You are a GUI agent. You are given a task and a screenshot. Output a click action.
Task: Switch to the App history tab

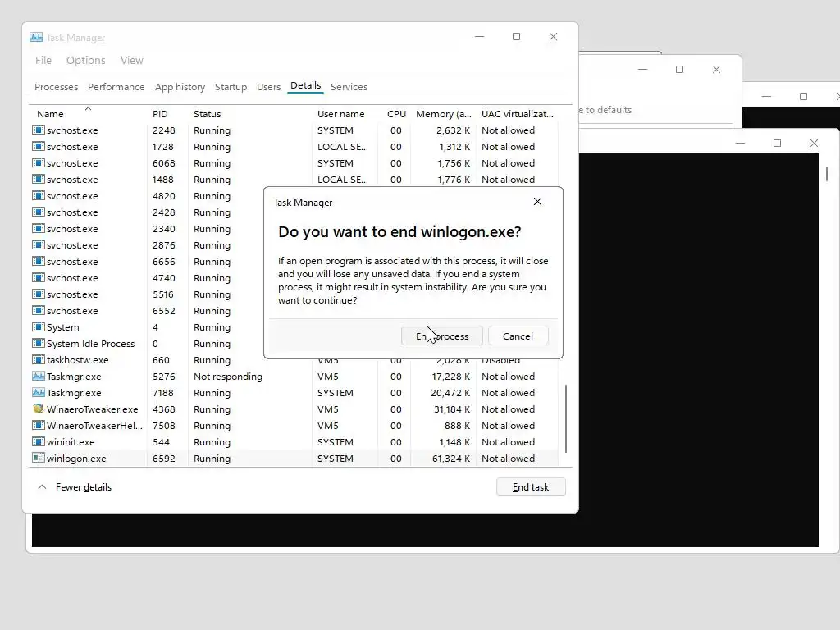tap(180, 87)
